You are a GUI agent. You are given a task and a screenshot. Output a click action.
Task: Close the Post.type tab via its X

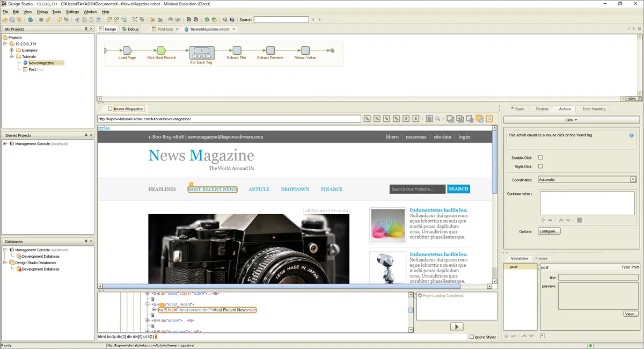coord(177,29)
